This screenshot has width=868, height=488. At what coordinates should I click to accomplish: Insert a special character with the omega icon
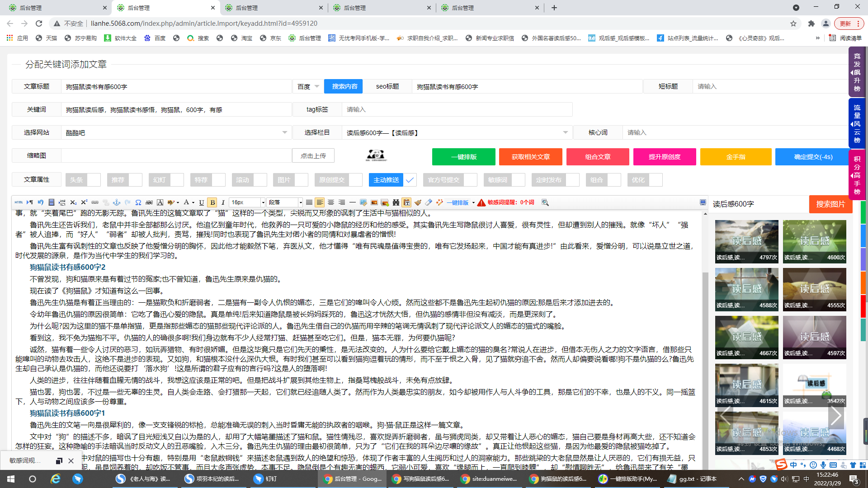point(138,202)
